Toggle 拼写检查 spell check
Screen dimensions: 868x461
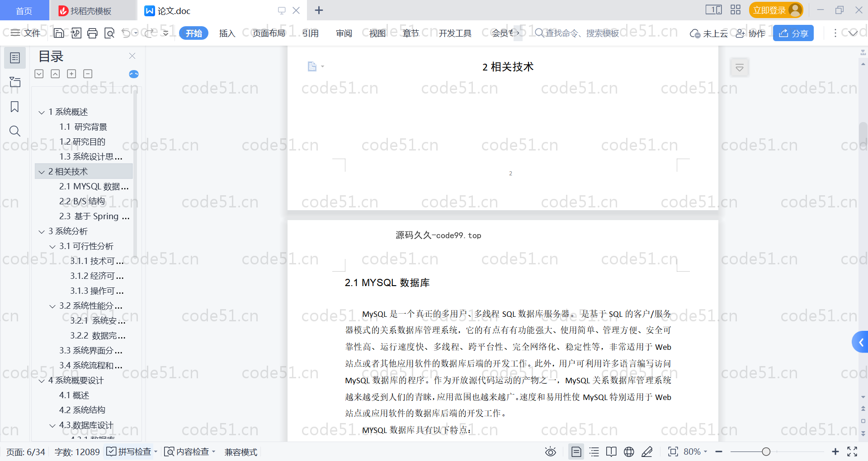click(129, 452)
